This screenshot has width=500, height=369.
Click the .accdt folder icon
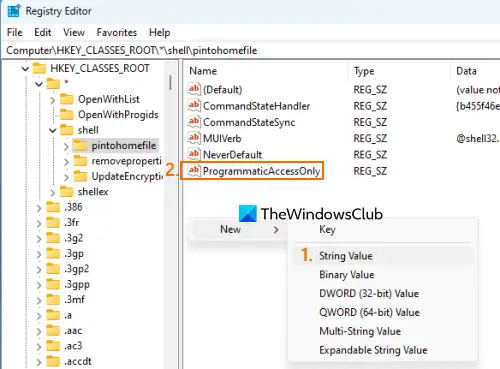pos(53,361)
